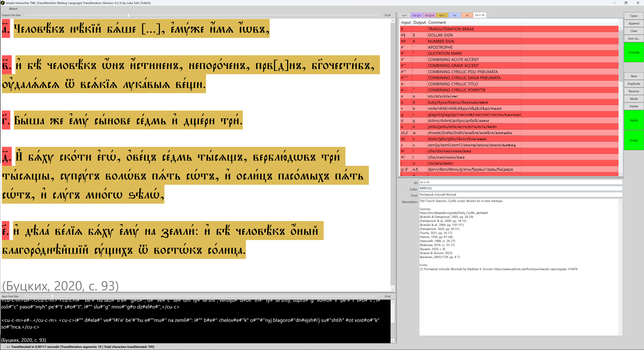Click the Reverse button

[x=633, y=91]
